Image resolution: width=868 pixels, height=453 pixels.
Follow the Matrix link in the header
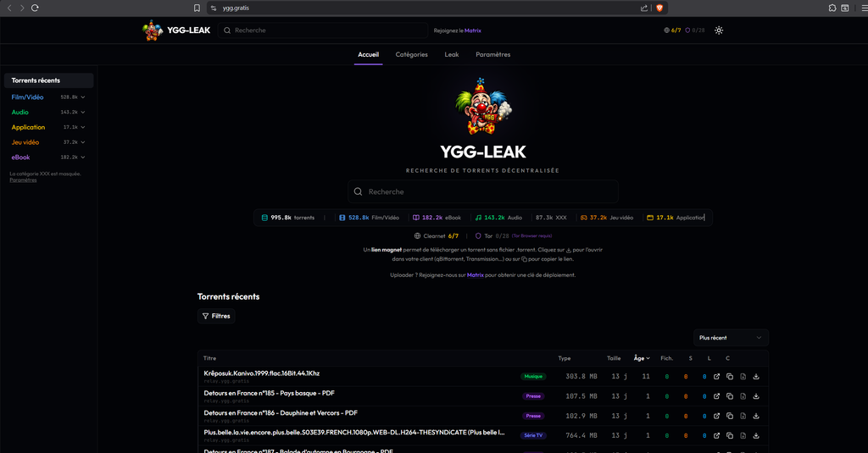[473, 30]
